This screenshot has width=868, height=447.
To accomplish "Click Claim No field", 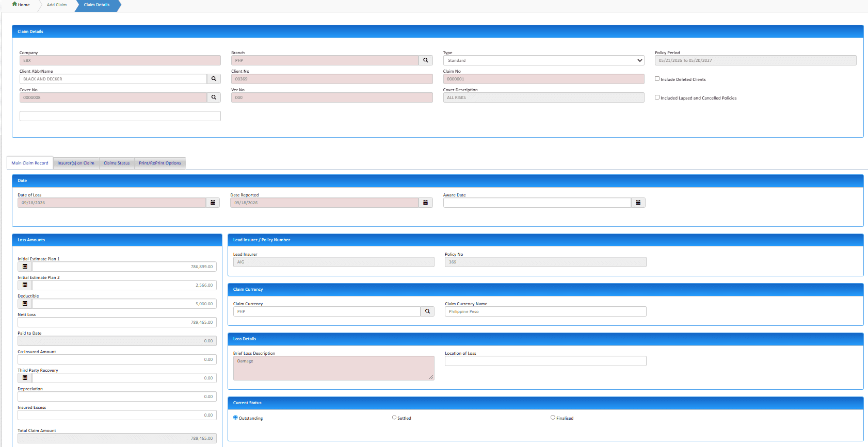I will [543, 79].
